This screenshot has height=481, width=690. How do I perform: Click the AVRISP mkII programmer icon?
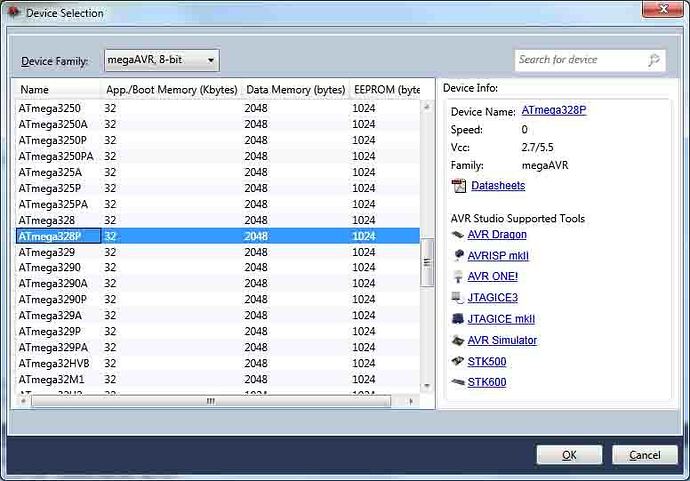pos(457,255)
